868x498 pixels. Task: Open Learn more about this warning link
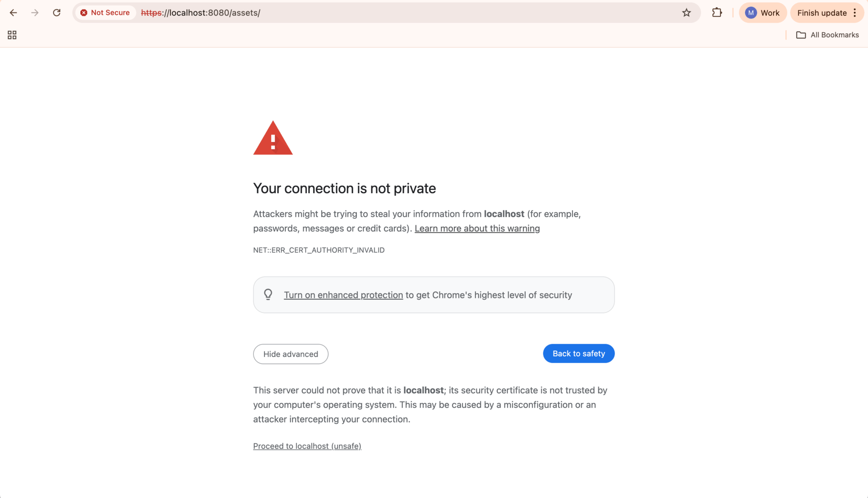[x=477, y=228]
